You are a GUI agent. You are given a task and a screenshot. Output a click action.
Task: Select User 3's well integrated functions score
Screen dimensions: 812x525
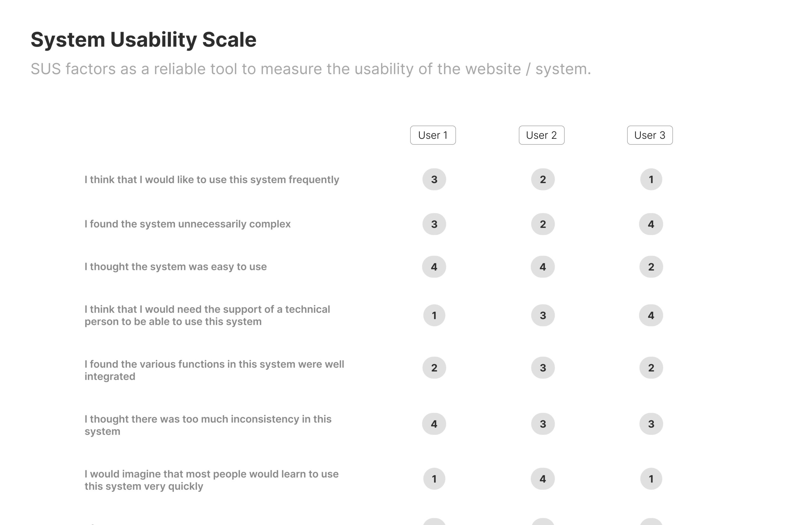click(651, 368)
